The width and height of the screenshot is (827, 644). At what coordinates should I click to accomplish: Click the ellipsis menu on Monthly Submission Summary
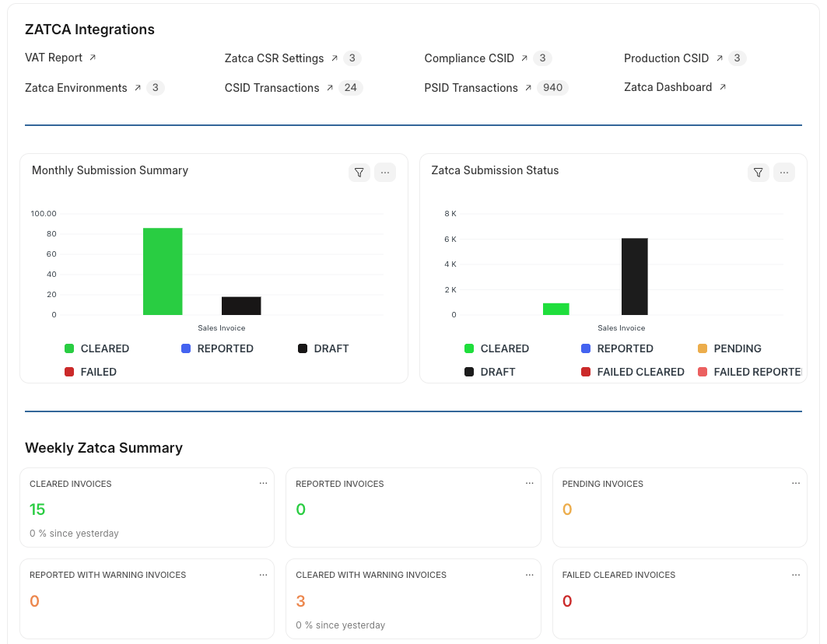click(x=385, y=173)
